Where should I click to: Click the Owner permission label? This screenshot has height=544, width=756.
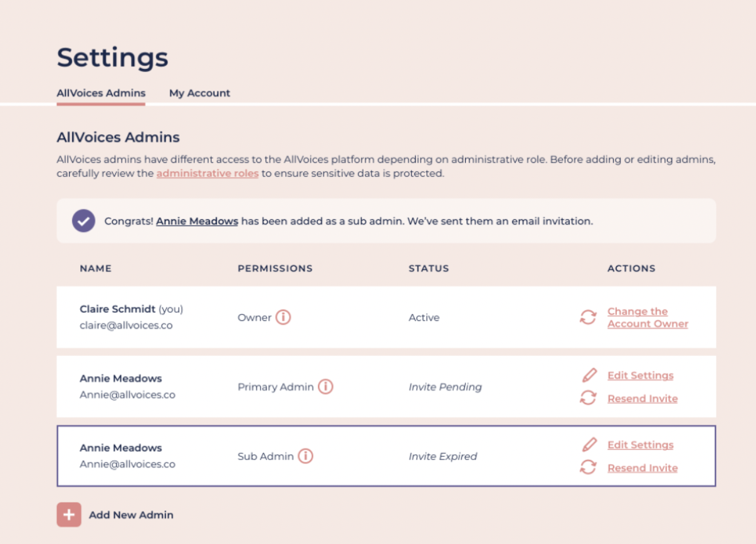point(255,318)
